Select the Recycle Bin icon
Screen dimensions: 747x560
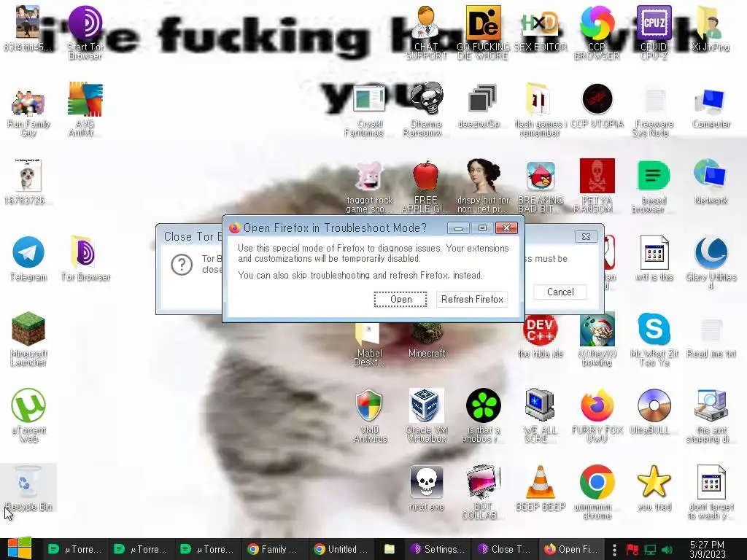28,488
